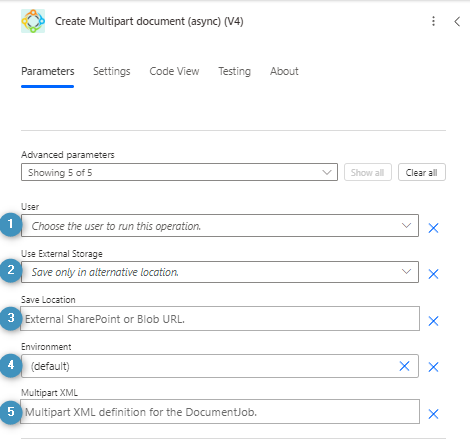Click the Advanced parameters label

[68, 155]
